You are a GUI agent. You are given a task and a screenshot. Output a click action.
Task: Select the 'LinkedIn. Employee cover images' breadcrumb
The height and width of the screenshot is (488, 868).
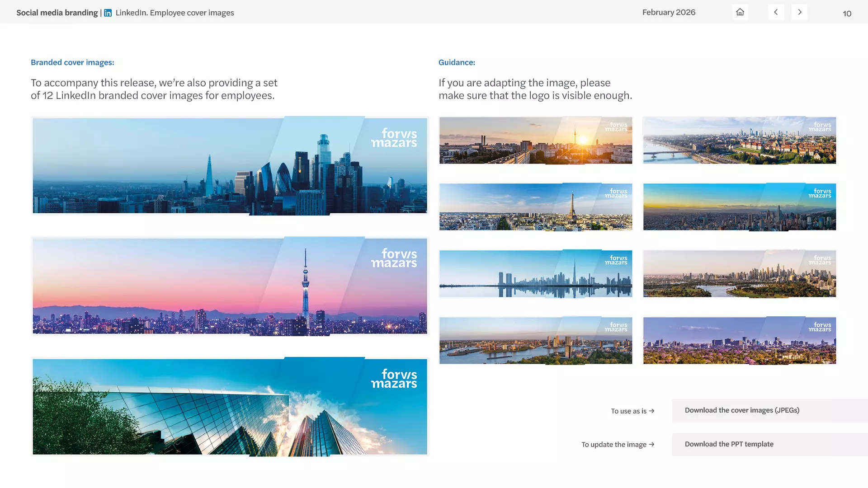click(x=175, y=13)
